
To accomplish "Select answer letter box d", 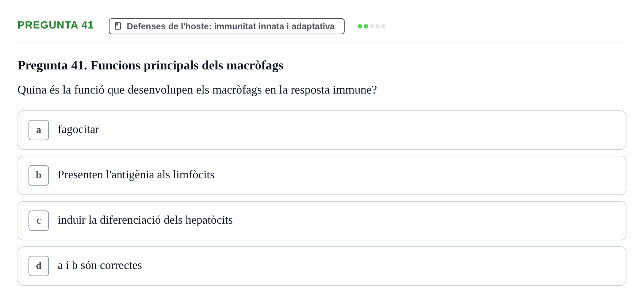I will (x=39, y=266).
